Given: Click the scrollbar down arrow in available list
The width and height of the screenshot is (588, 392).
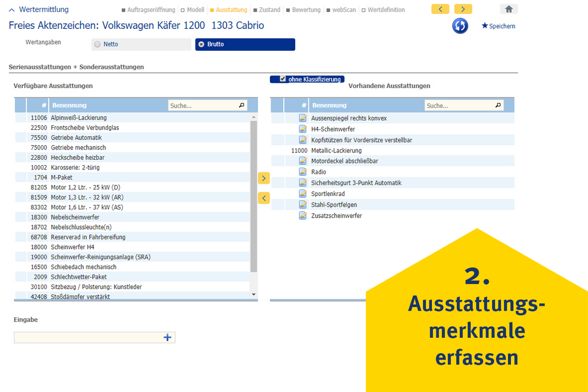Looking at the screenshot, I should (x=254, y=294).
